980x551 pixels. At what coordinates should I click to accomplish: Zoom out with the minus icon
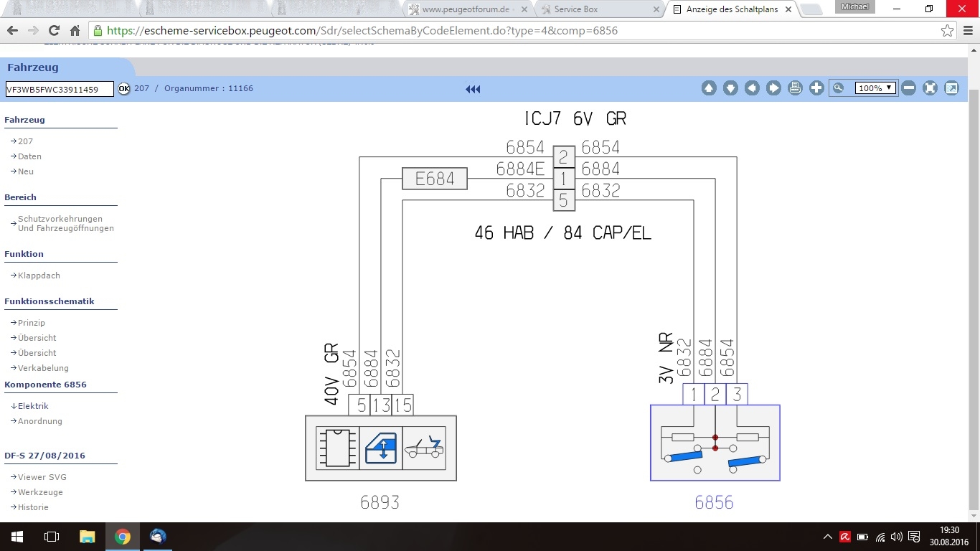click(909, 88)
